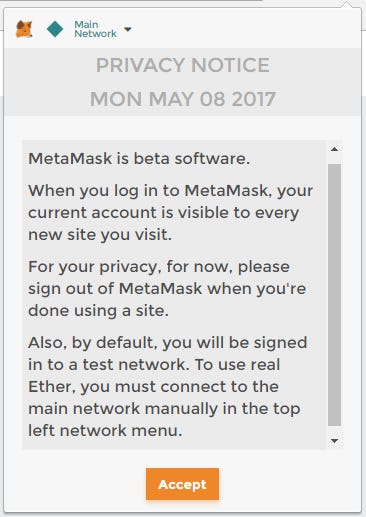Click the teal diamond network icon

pos(55,29)
